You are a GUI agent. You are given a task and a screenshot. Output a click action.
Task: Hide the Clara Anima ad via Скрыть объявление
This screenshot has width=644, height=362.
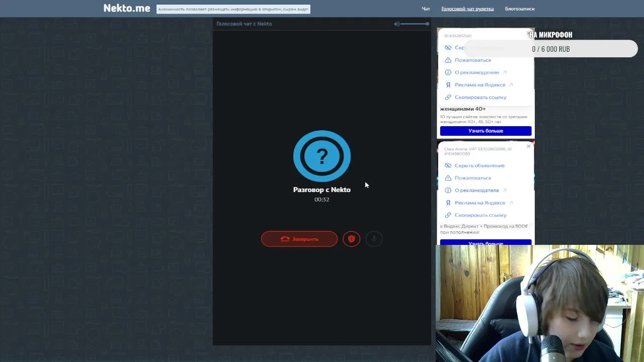click(474, 165)
